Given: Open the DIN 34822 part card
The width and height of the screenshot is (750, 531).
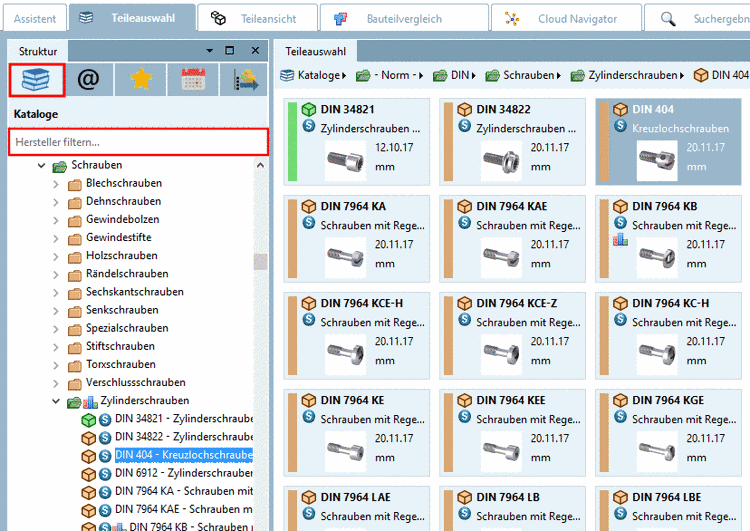Looking at the screenshot, I should 513,142.
